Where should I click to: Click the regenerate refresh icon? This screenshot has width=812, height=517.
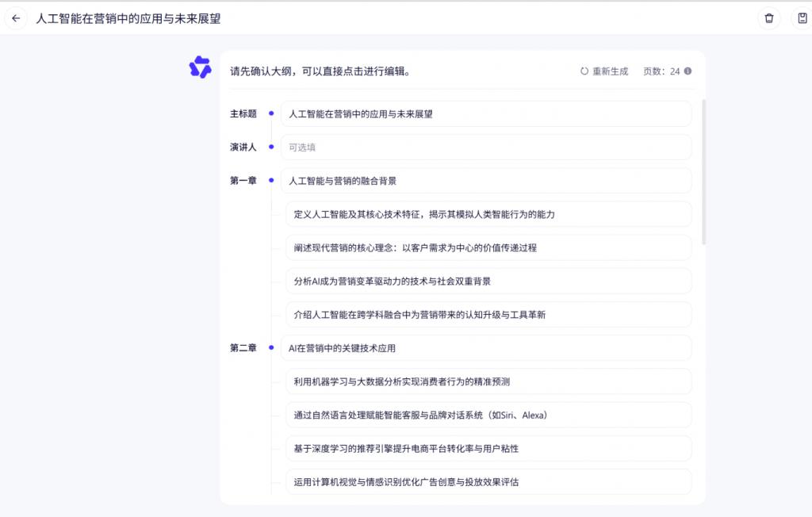(584, 71)
